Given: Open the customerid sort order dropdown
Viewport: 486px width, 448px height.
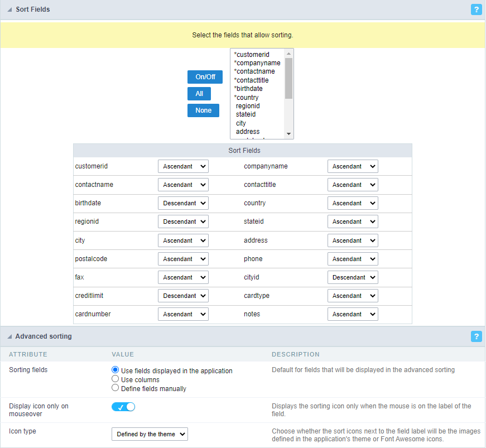Looking at the screenshot, I should click(x=183, y=166).
